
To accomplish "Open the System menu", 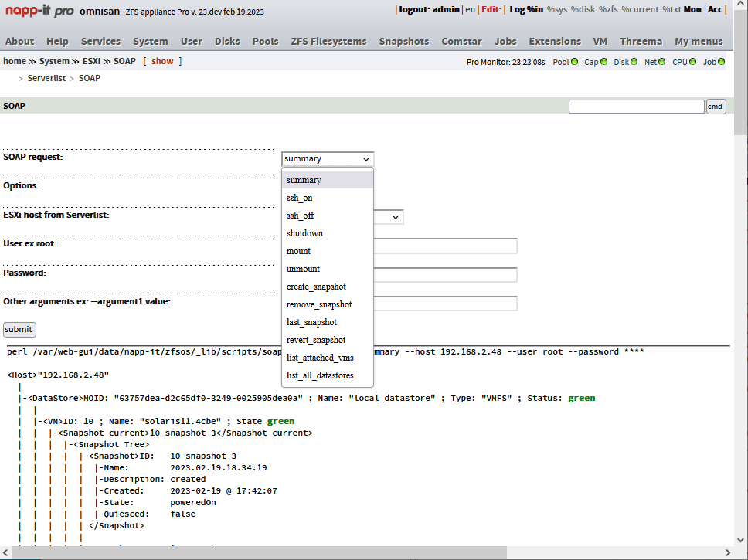I will (x=150, y=42).
